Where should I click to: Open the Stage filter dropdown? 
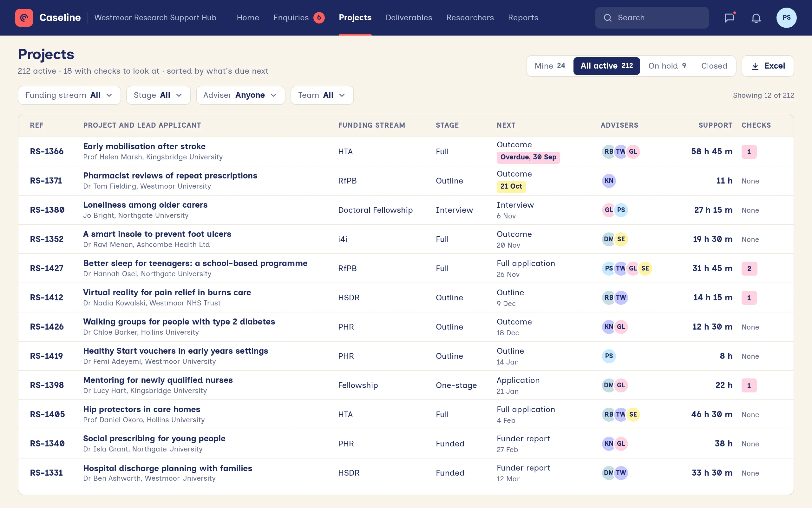[x=158, y=96]
